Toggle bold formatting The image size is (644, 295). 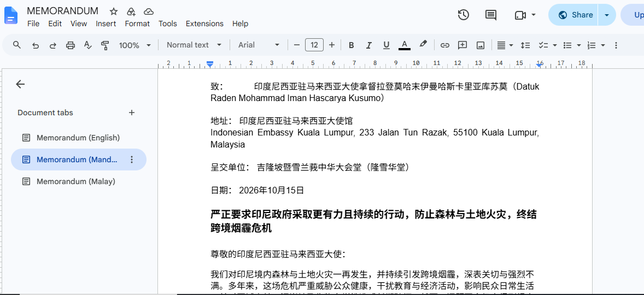[x=351, y=45]
